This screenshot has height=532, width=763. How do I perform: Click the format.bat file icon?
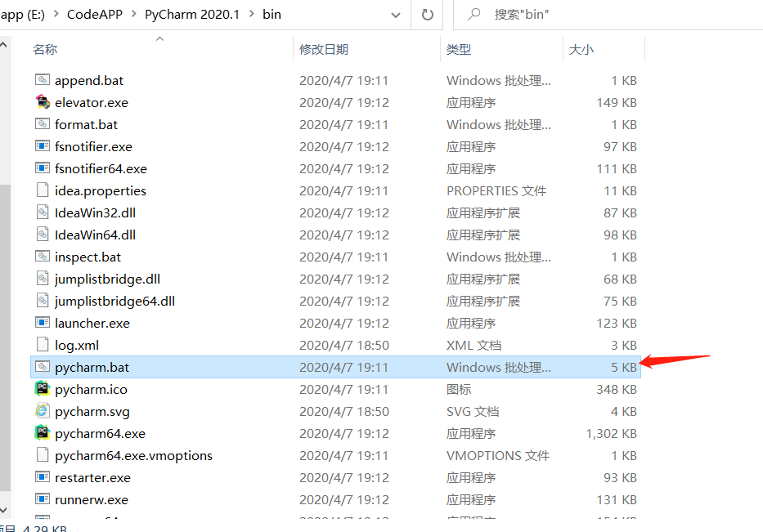[x=43, y=124]
